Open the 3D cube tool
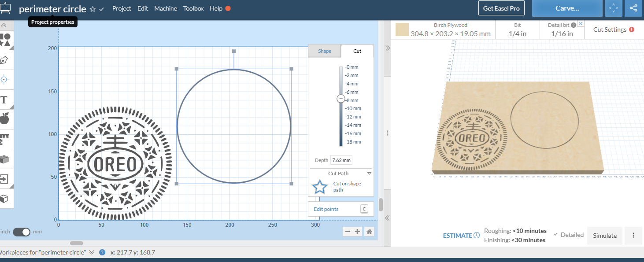The width and height of the screenshot is (644, 262). pyautogui.click(x=5, y=199)
